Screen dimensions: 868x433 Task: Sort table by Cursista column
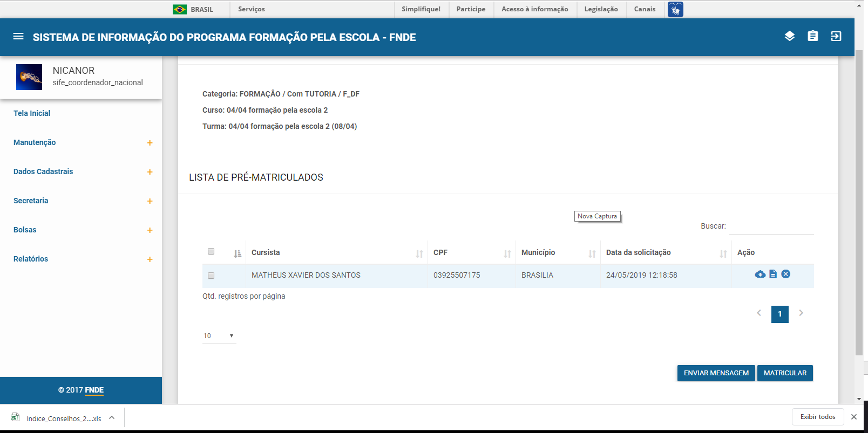click(x=419, y=254)
